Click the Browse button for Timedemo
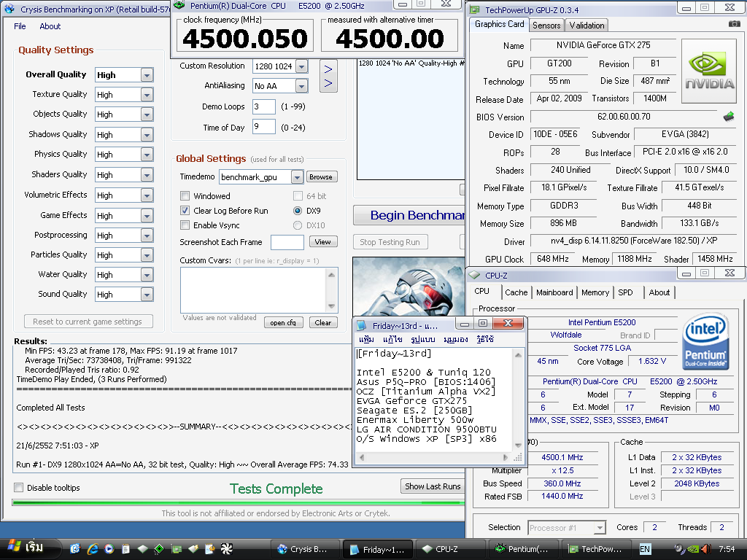Viewport: 747px width, 560px height. point(321,176)
